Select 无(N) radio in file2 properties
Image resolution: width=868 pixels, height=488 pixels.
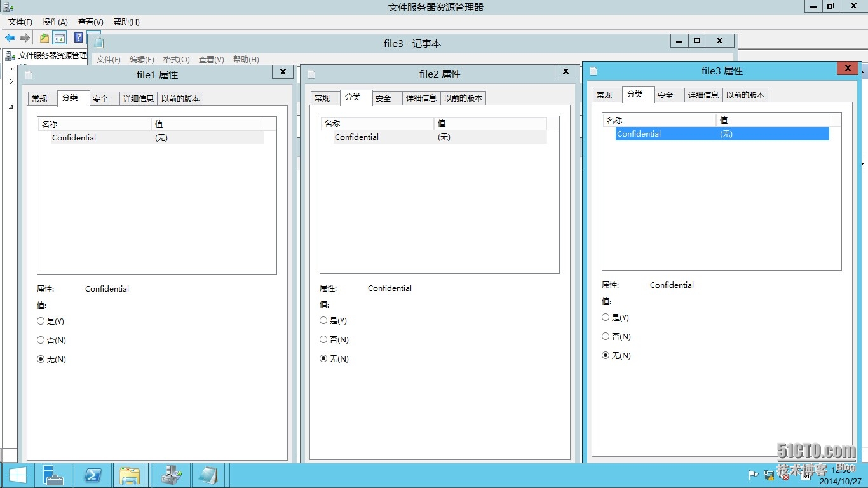(x=334, y=359)
